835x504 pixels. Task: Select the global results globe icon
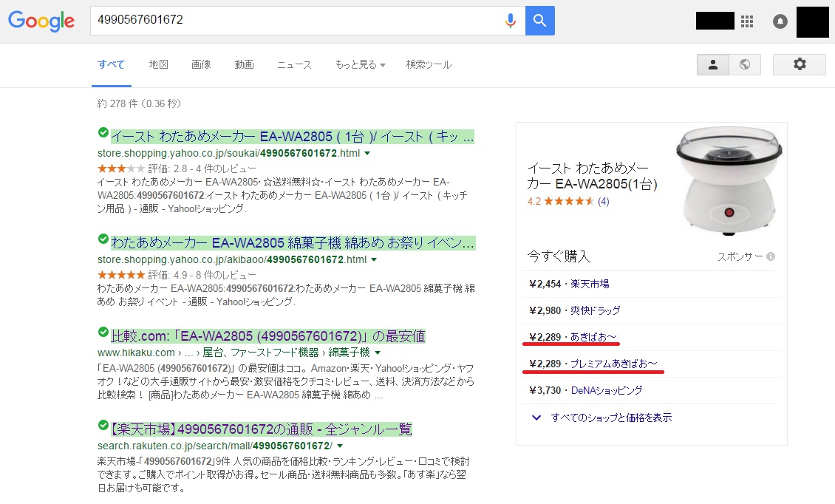coord(745,64)
